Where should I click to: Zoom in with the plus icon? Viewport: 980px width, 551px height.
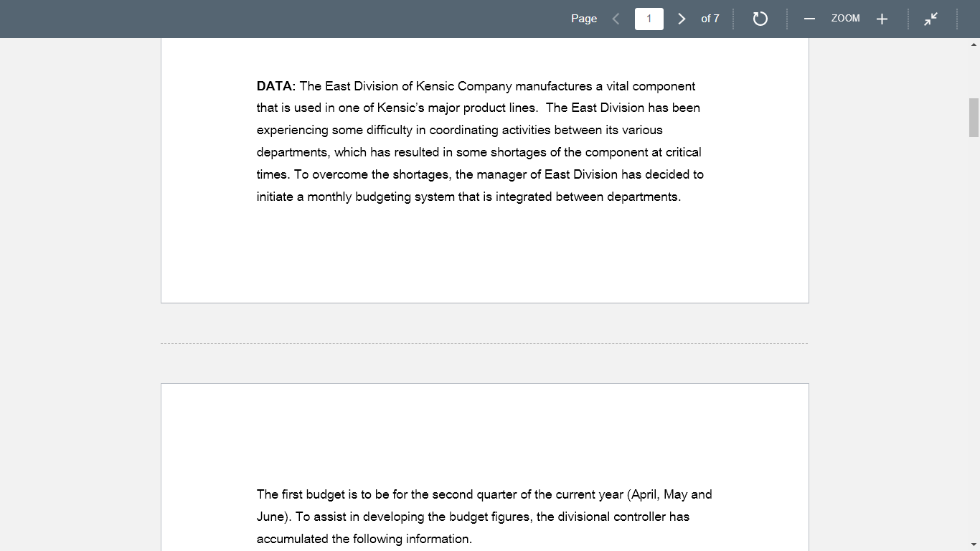pyautogui.click(x=882, y=19)
